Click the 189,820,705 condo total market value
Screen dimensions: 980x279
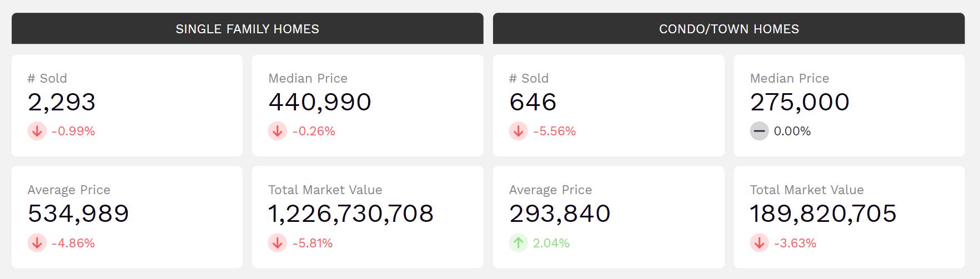point(823,214)
